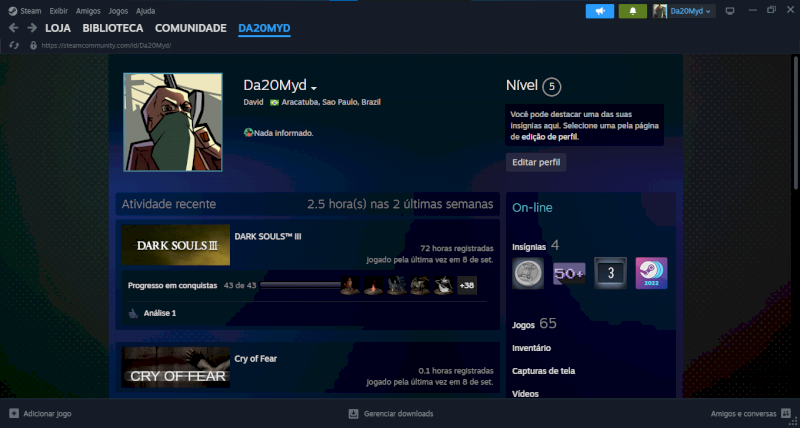The width and height of the screenshot is (800, 428).
Task: Click the Nível label
Action: [x=522, y=86]
